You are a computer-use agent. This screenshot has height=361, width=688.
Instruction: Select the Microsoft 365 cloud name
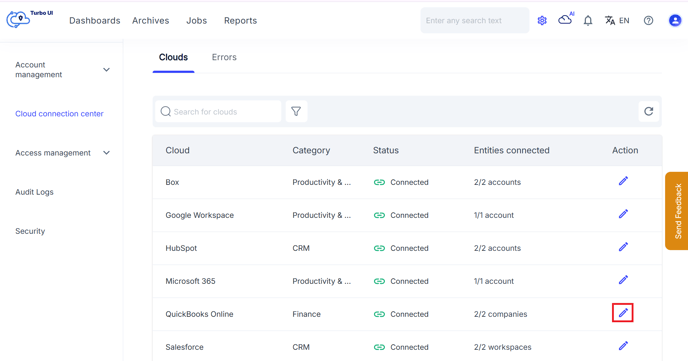click(x=190, y=281)
